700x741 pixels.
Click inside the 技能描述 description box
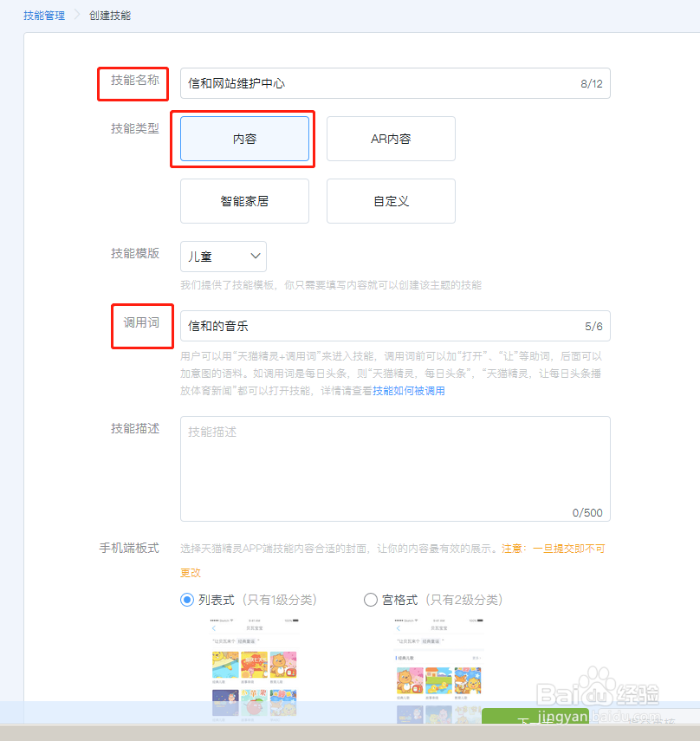[394, 468]
